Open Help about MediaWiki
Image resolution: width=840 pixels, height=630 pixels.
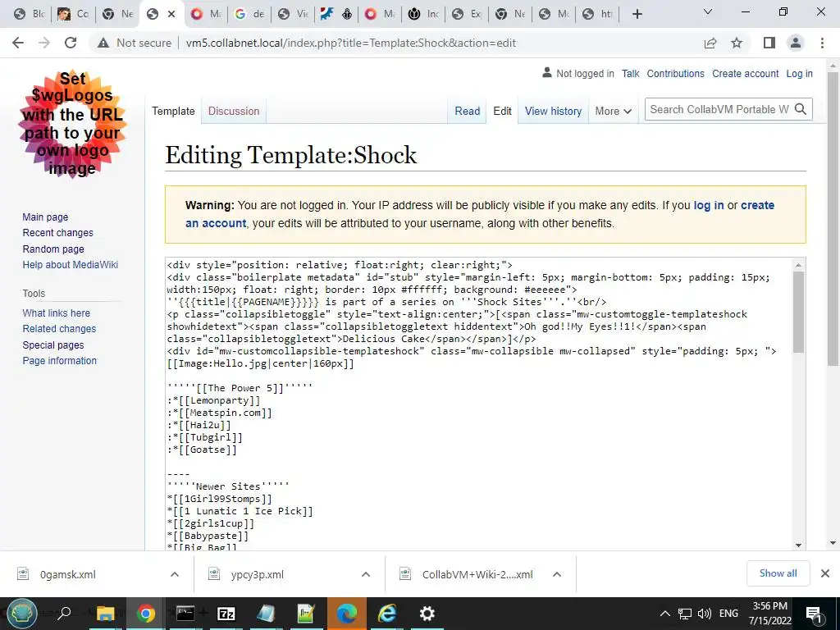tap(71, 265)
